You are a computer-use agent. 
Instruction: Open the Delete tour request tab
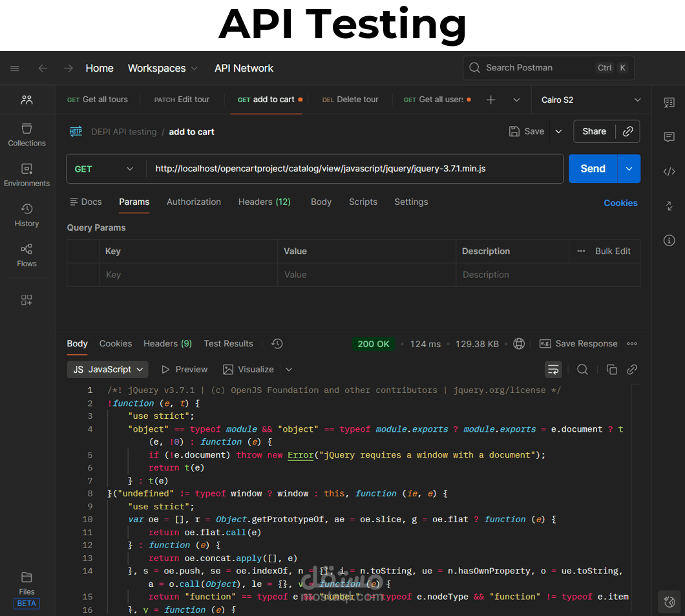pyautogui.click(x=350, y=100)
